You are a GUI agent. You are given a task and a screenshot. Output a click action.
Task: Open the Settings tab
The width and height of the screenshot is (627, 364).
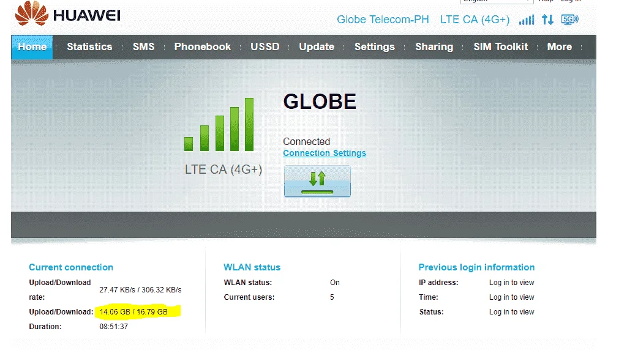click(374, 46)
